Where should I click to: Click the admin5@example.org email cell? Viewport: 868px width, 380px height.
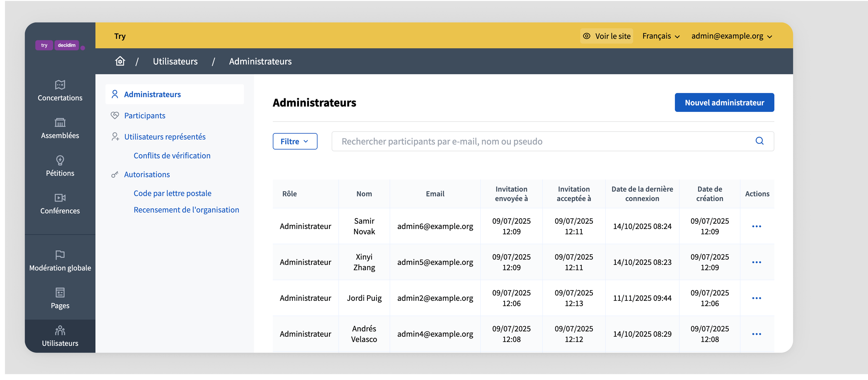pos(435,262)
